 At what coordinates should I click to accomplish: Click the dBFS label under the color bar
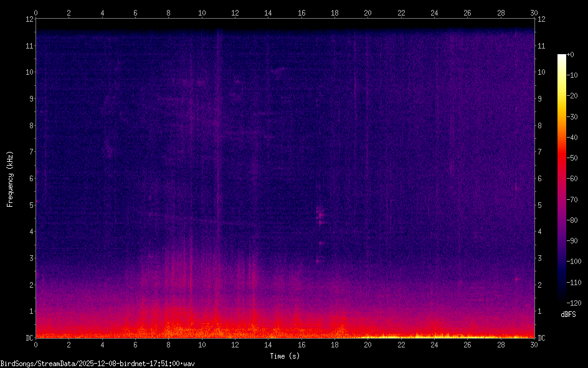pos(568,314)
